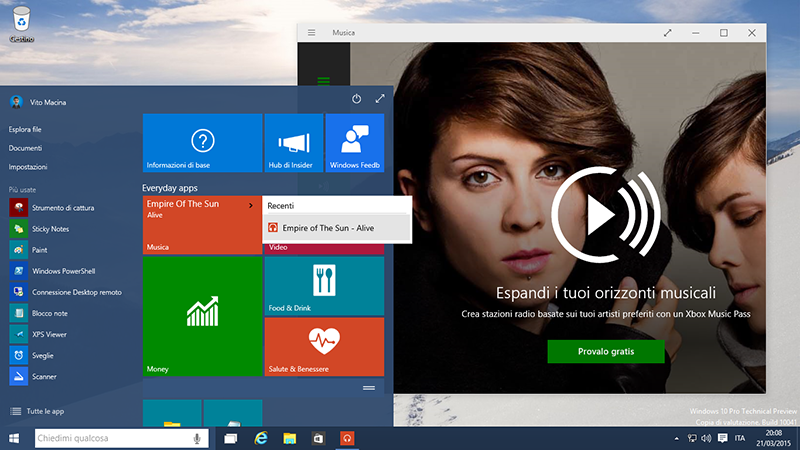Viewport: 800px width, 450px height.
Task: Open Hub di Insider tile
Action: pos(294,143)
